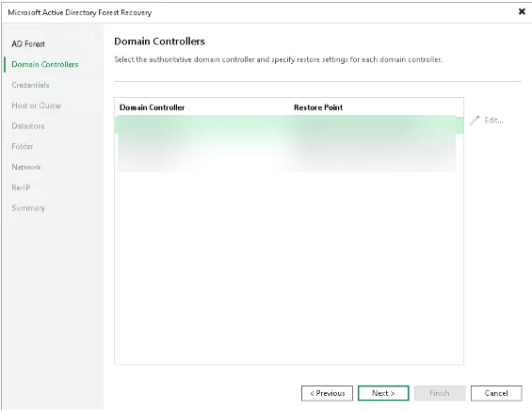Viewport: 532px width, 410px height.
Task: Select the highlighted green domain controller row
Action: [289, 124]
